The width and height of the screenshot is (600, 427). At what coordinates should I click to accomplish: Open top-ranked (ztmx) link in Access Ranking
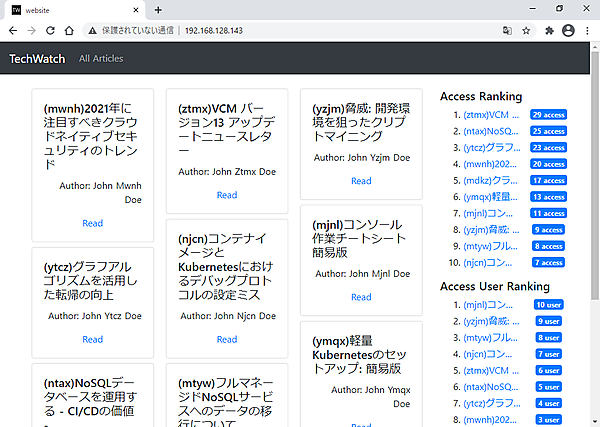point(491,115)
